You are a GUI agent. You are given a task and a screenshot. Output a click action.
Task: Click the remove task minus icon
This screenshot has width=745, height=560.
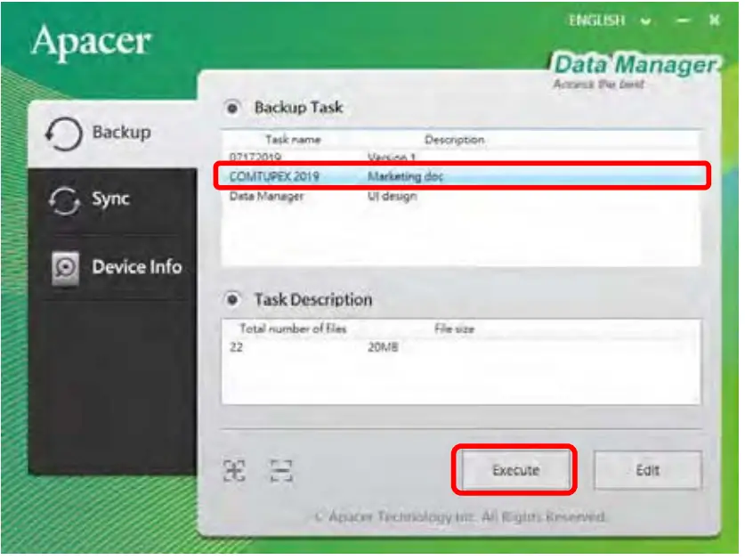(x=280, y=471)
